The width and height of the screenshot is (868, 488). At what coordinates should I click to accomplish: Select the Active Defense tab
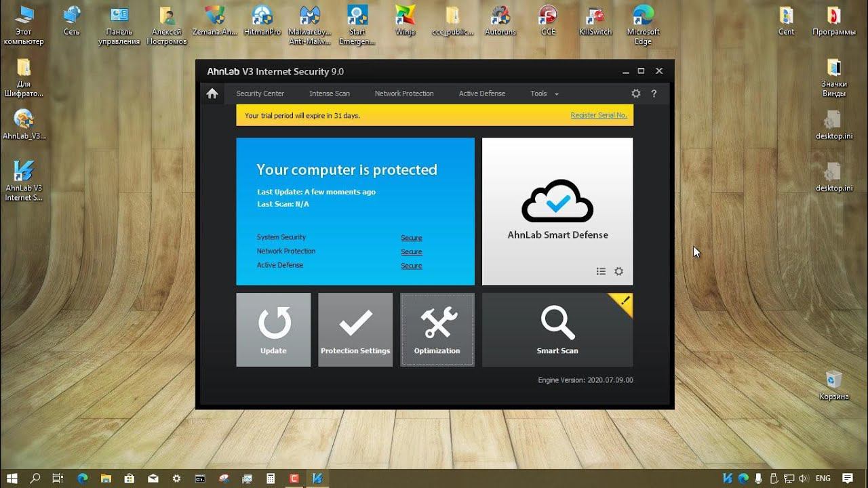click(x=482, y=94)
